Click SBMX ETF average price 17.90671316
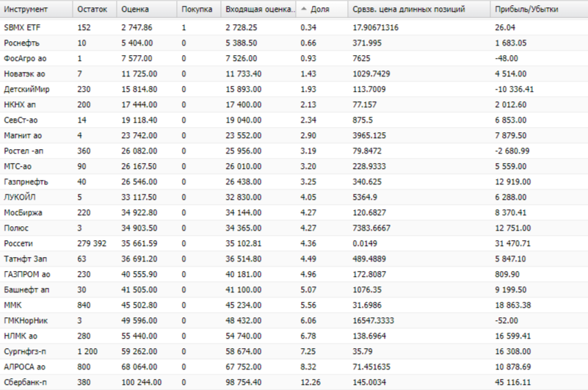Image resolution: width=588 pixels, height=390 pixels. tap(375, 27)
